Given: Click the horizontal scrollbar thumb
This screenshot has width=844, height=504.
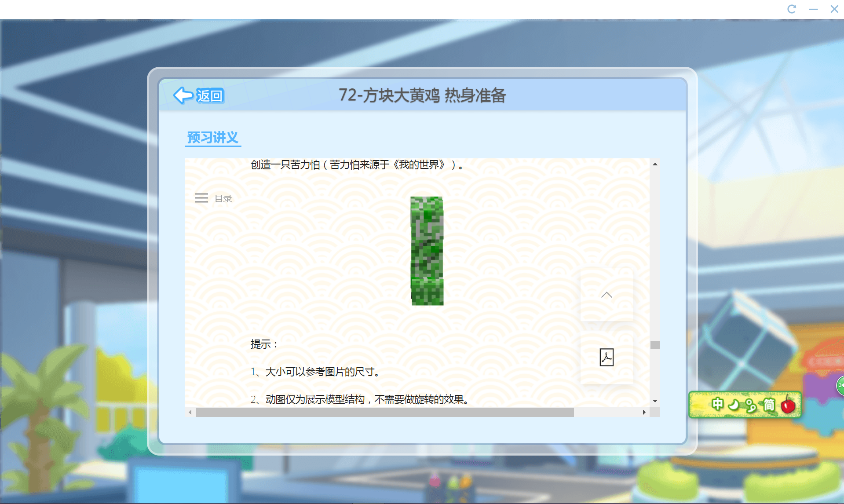Looking at the screenshot, I should click(x=385, y=412).
